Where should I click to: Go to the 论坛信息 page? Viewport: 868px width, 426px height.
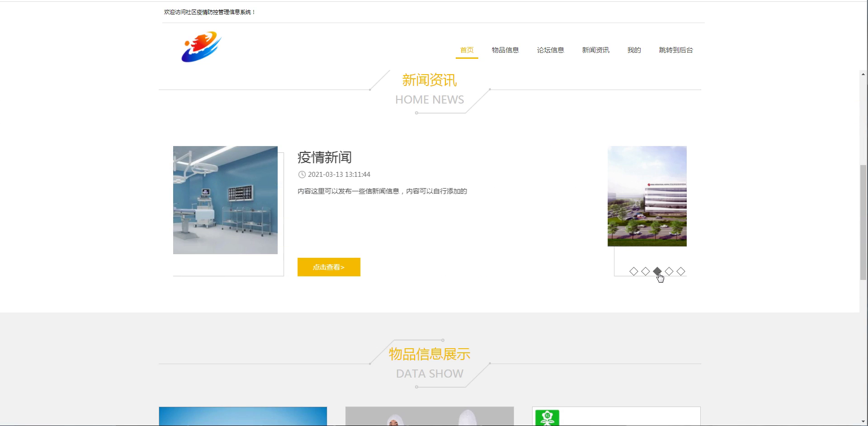(x=550, y=50)
